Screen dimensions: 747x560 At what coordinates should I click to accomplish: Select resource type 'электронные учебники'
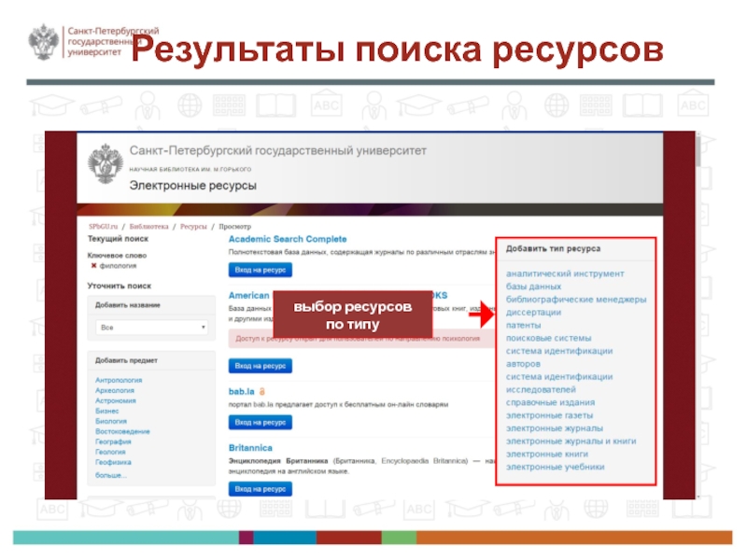click(x=555, y=467)
